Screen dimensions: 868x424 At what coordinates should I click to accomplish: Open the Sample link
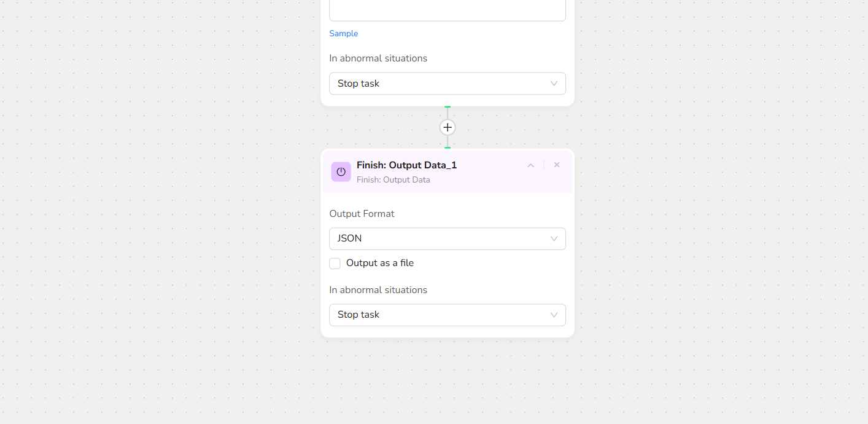click(344, 34)
